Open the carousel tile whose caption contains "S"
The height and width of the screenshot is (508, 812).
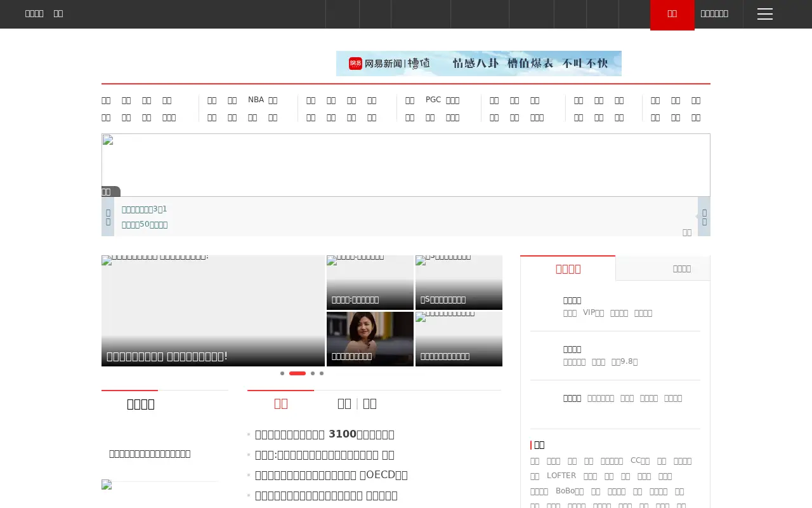[459, 283]
